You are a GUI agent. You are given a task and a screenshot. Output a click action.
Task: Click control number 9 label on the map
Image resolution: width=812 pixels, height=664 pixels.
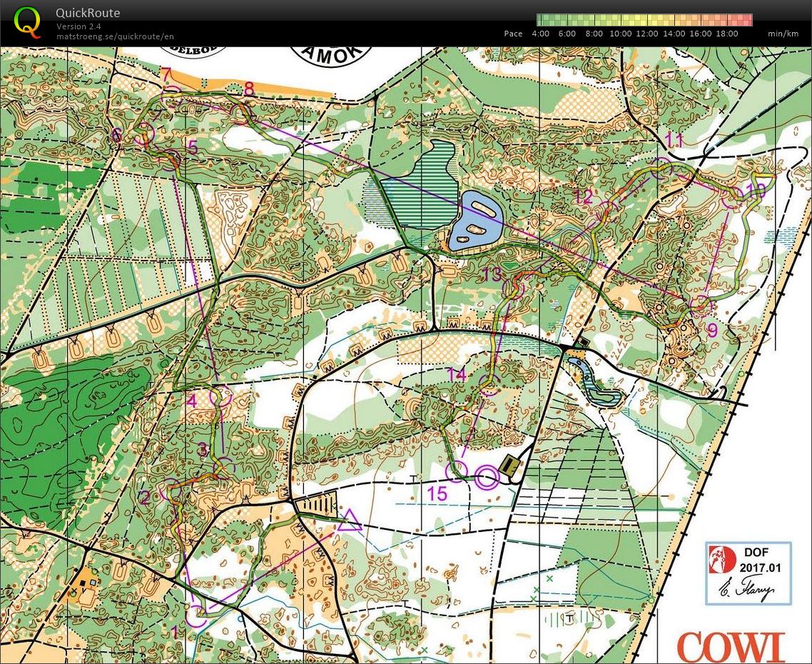(712, 330)
